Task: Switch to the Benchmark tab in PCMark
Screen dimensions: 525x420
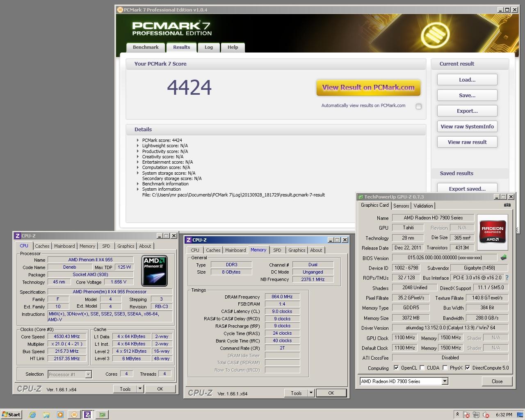Action: coord(146,47)
